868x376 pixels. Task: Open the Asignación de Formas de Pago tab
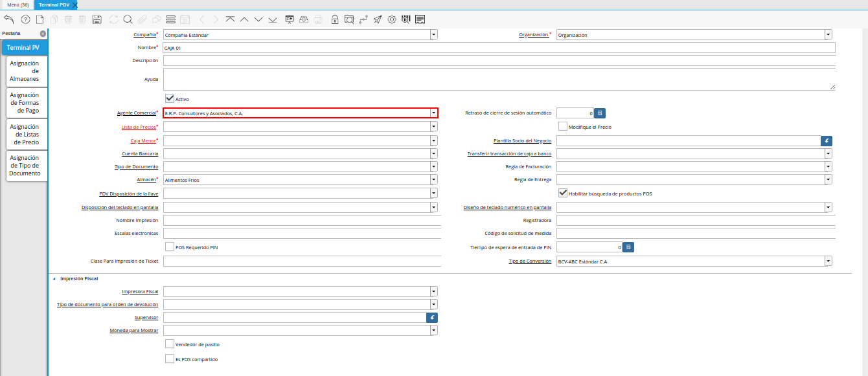pyautogui.click(x=25, y=103)
